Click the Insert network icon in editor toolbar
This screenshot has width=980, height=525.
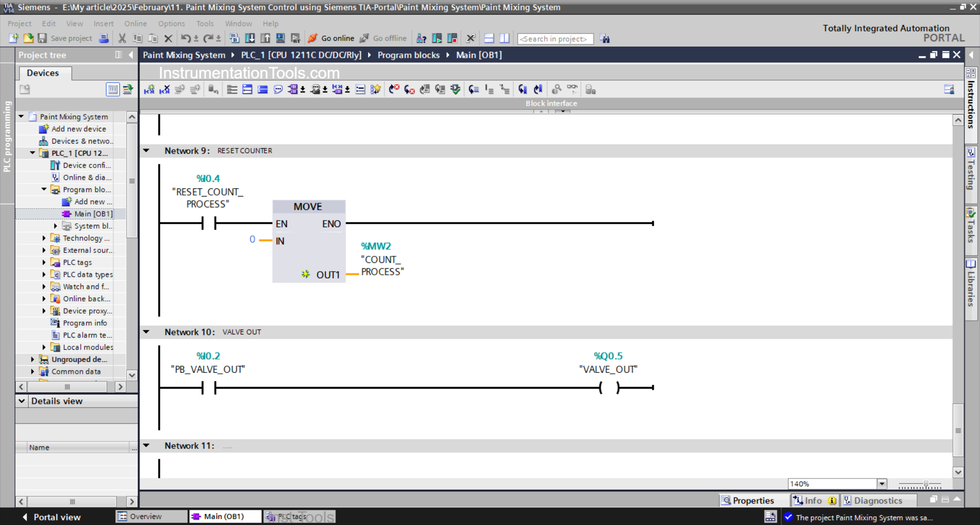pyautogui.click(x=150, y=89)
